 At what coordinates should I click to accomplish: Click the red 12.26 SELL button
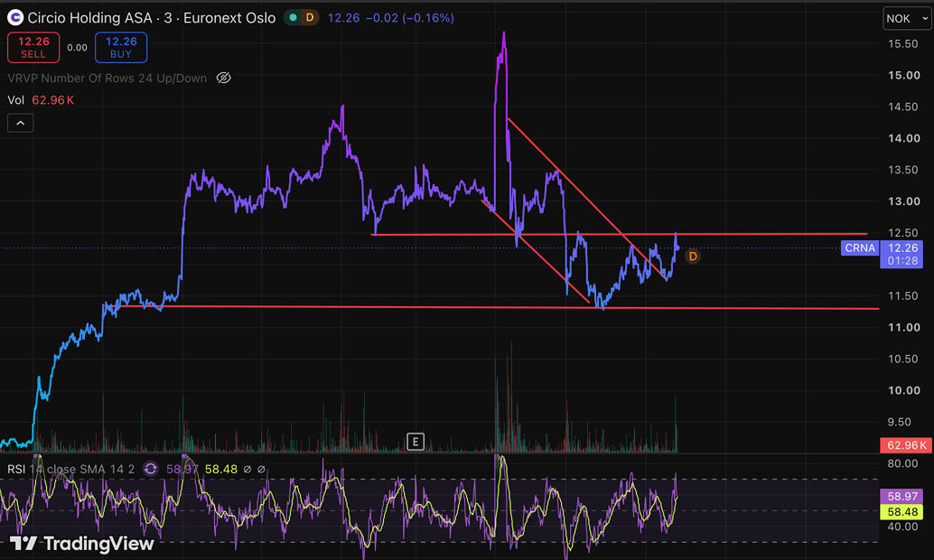click(33, 47)
